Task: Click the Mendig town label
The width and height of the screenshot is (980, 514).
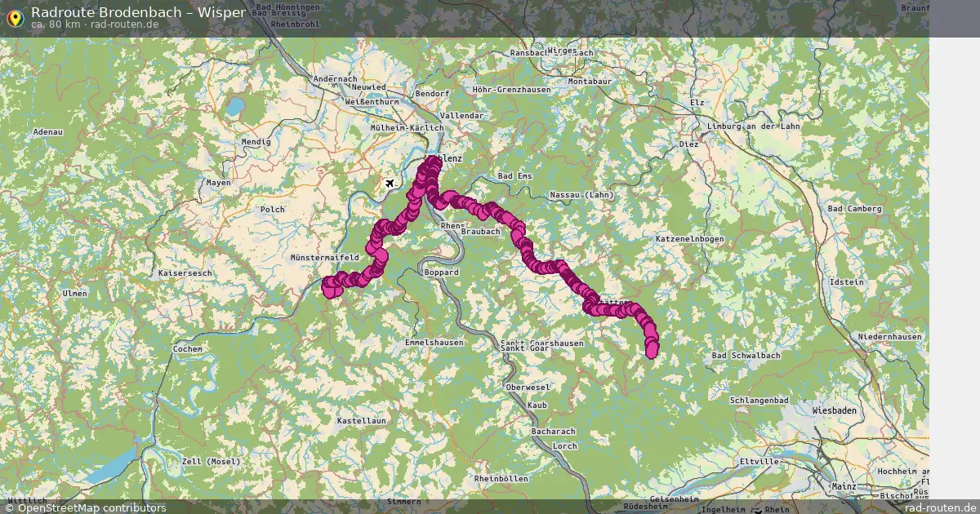Action: [256, 142]
